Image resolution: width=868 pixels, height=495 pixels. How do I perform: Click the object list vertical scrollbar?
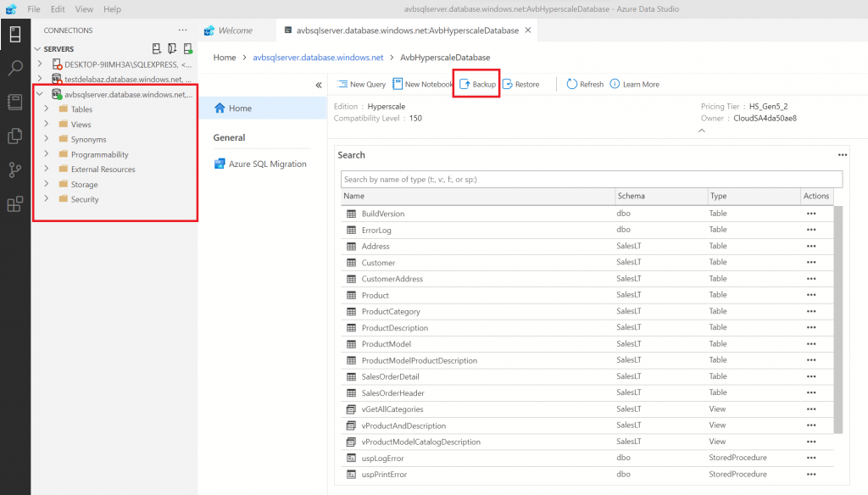pyautogui.click(x=838, y=320)
